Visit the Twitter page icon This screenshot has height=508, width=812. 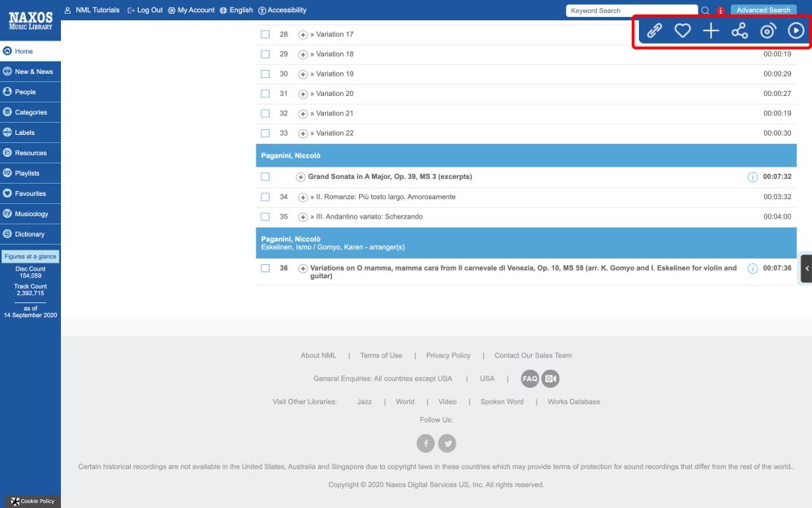coord(447,443)
